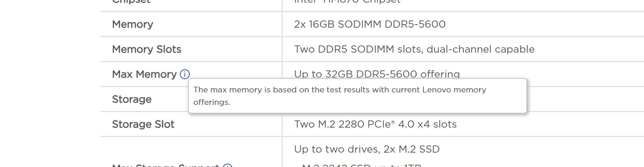The width and height of the screenshot is (644, 167).
Task: Click the word offerings in the tooltip
Action: point(211,102)
